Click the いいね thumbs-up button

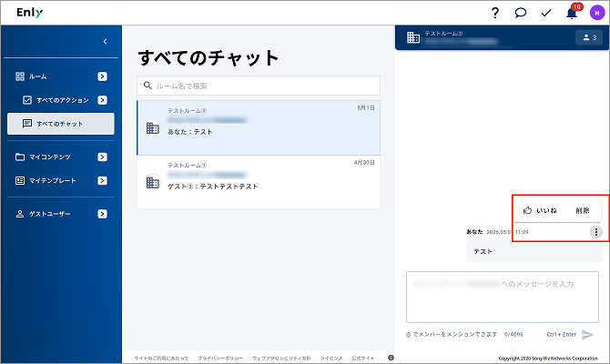pos(540,210)
